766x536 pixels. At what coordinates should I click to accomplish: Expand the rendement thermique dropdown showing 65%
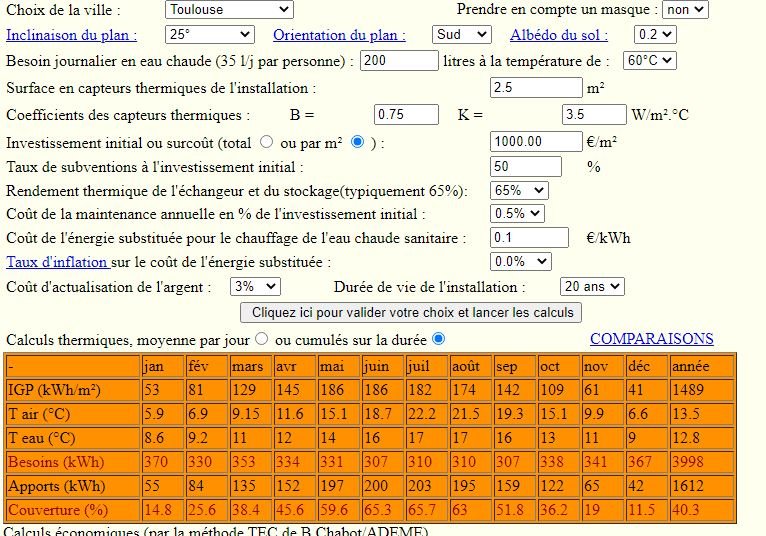[519, 191]
